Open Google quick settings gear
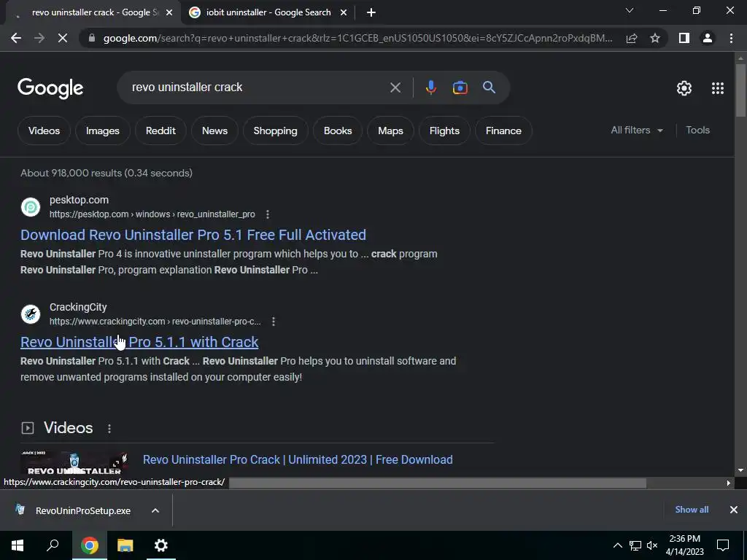Image resolution: width=747 pixels, height=560 pixels. (684, 88)
